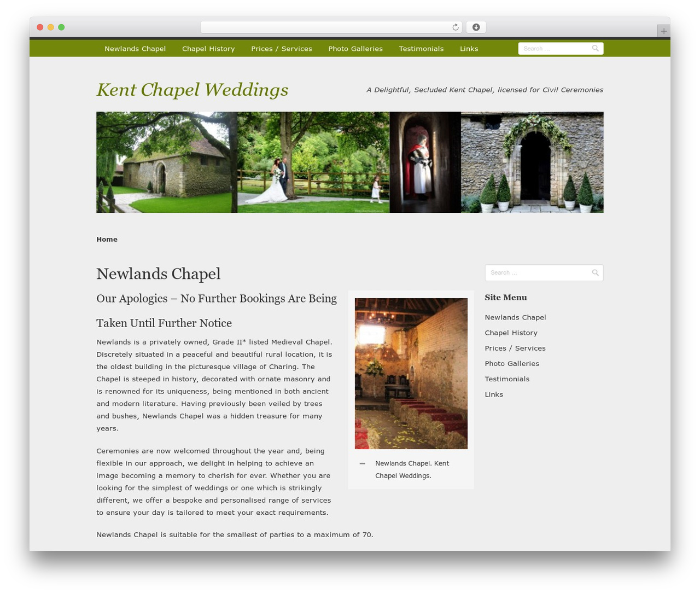The height and width of the screenshot is (593, 700).
Task: Click the chapel interior photo thumbnail
Action: coord(411,374)
